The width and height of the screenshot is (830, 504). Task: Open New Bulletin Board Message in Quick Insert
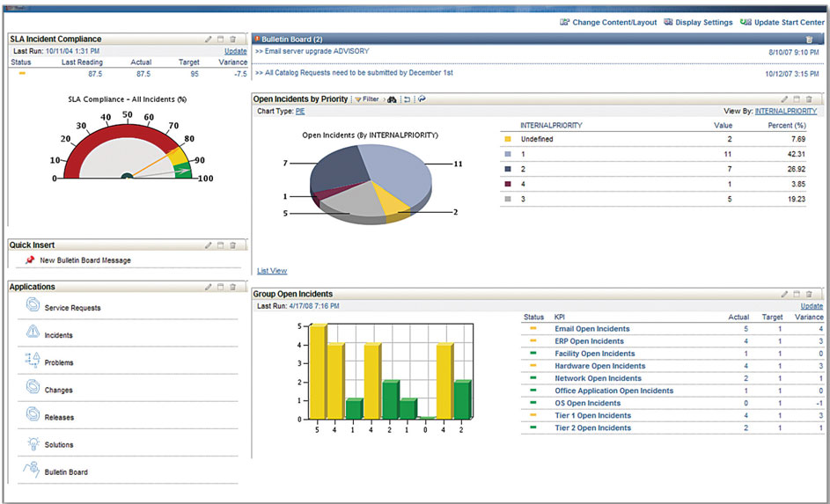pos(84,260)
